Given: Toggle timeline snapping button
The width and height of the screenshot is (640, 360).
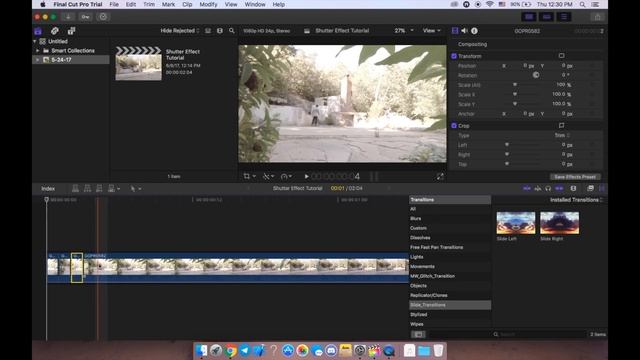Looking at the screenshot, I should tap(559, 188).
